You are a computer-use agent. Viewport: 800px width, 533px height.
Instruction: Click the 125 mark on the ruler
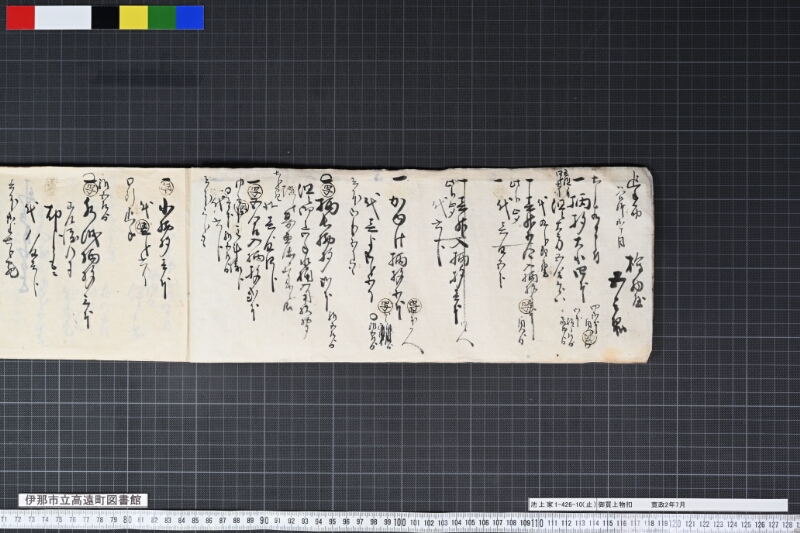click(x=746, y=524)
